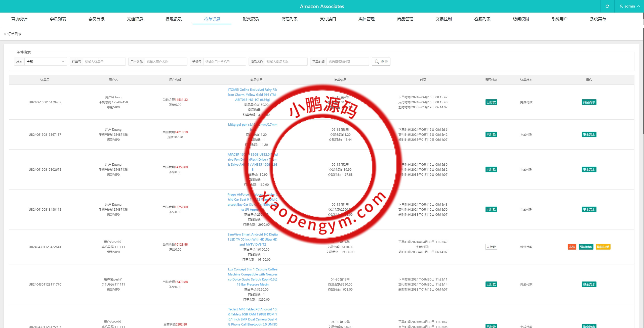The image size is (644, 328).
Task: Click the 手机号 phone input field
Action: pos(224,62)
